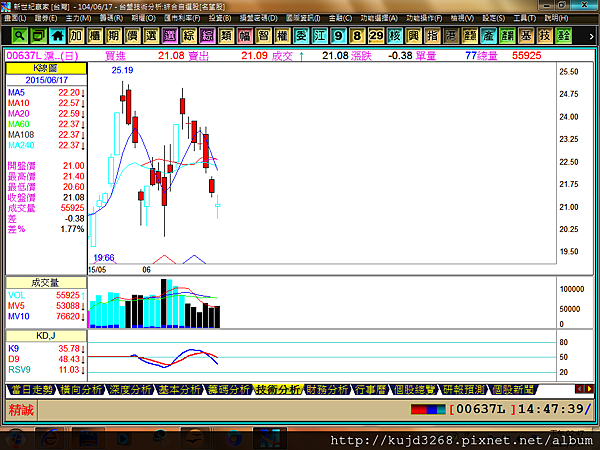Open the 工具(T) menu

click(525, 18)
